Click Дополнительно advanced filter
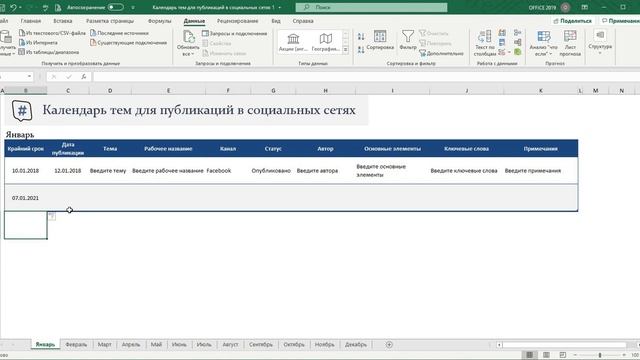640x360 pixels. tap(442, 53)
